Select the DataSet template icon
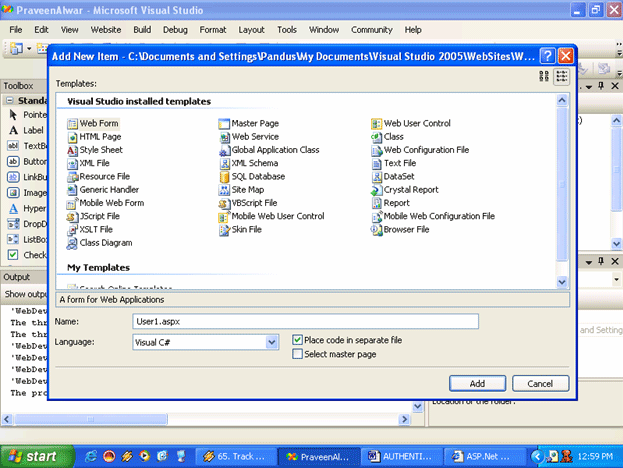The image size is (623, 468). (x=376, y=177)
